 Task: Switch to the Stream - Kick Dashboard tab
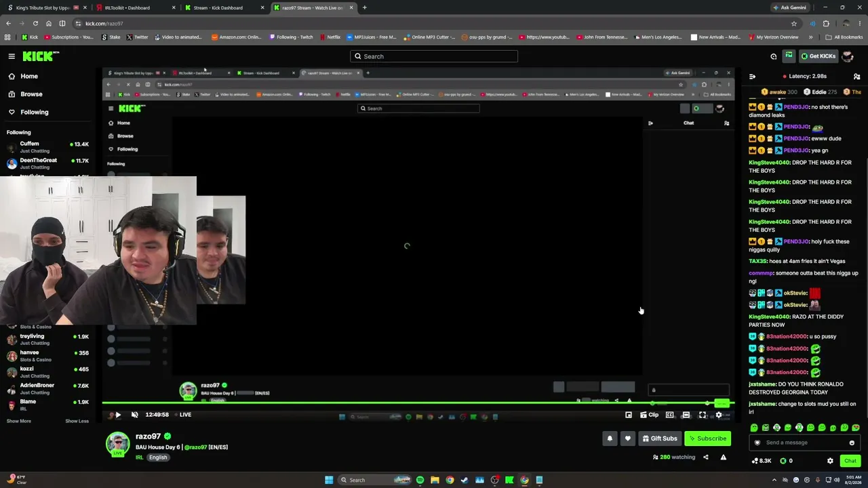click(x=225, y=7)
